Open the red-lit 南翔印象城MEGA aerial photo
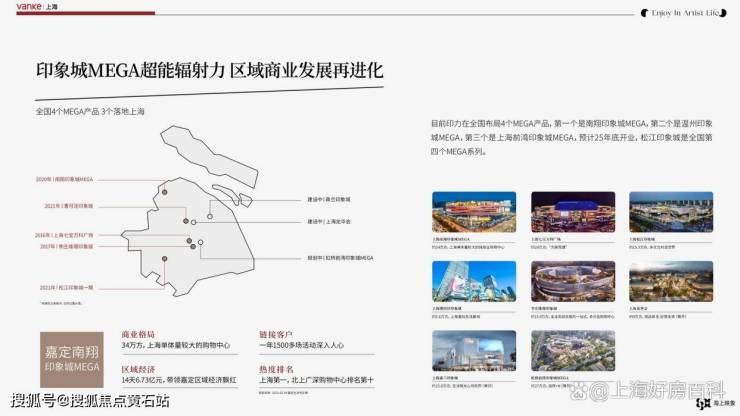Screen dimensions: 740x416 pyautogui.click(x=474, y=212)
